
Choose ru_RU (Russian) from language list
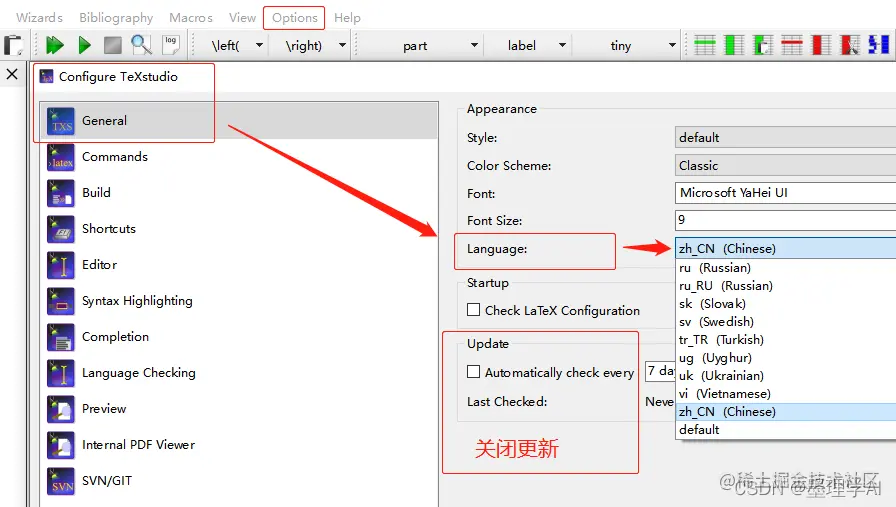(x=786, y=286)
